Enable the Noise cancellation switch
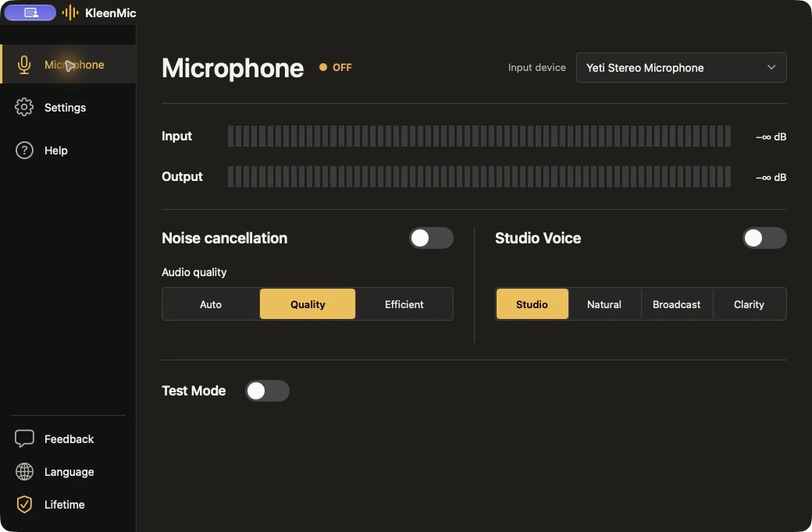 (431, 238)
